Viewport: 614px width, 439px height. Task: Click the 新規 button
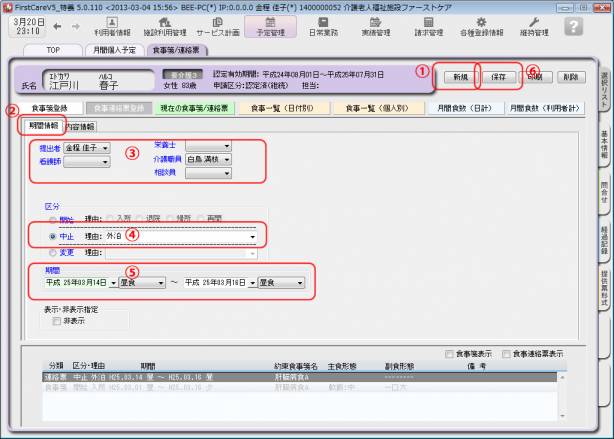tap(460, 76)
